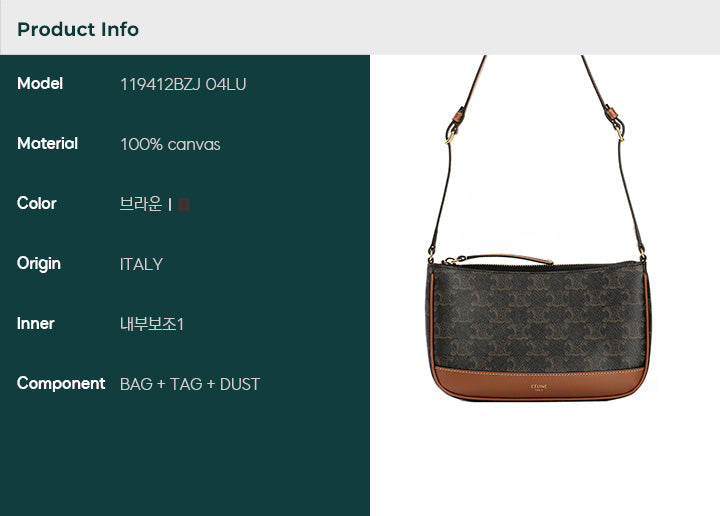Select the ITALY origin value
This screenshot has height=516, width=720.
(141, 264)
